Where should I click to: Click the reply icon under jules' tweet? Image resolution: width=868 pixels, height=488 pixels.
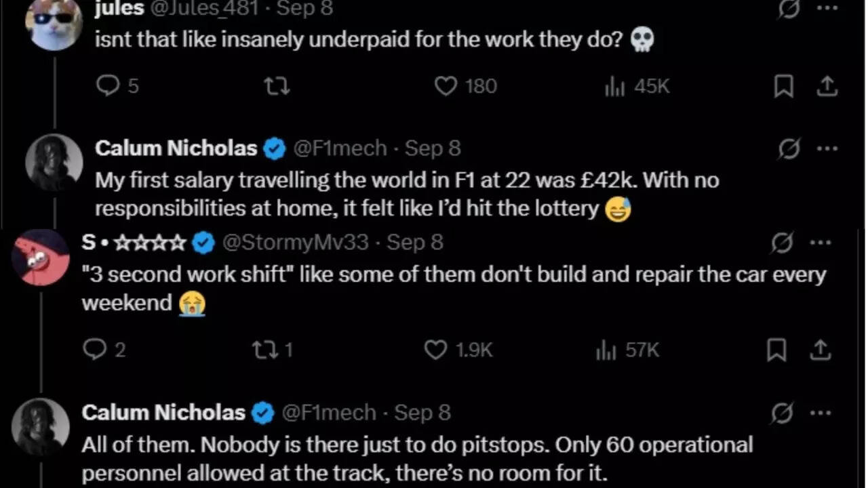point(108,86)
